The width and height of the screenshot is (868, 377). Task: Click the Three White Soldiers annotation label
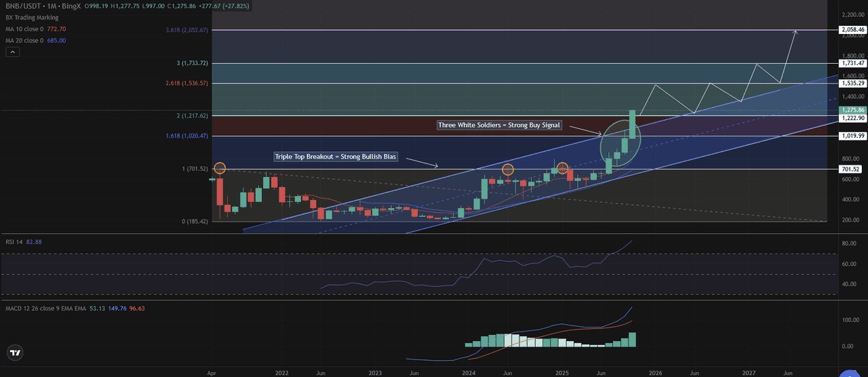tap(499, 125)
